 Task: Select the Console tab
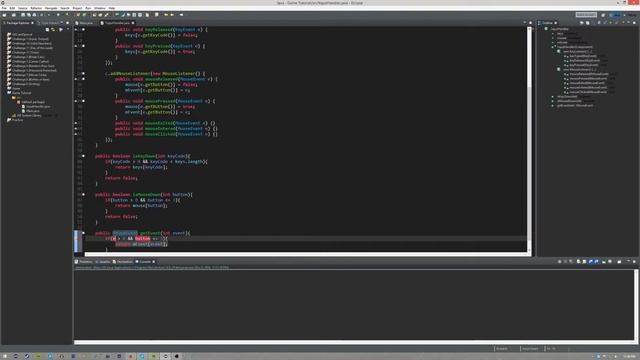point(143,262)
